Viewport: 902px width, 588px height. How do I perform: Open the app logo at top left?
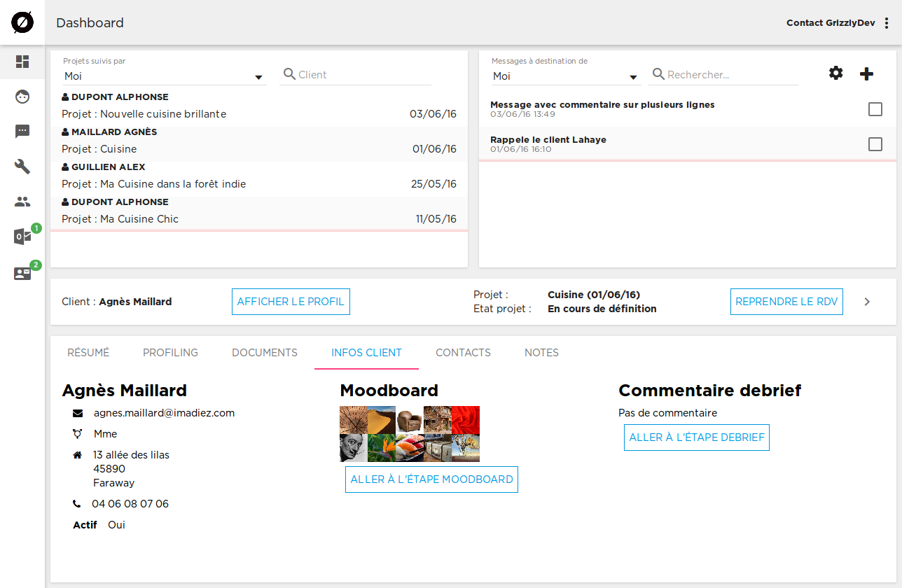click(x=22, y=23)
